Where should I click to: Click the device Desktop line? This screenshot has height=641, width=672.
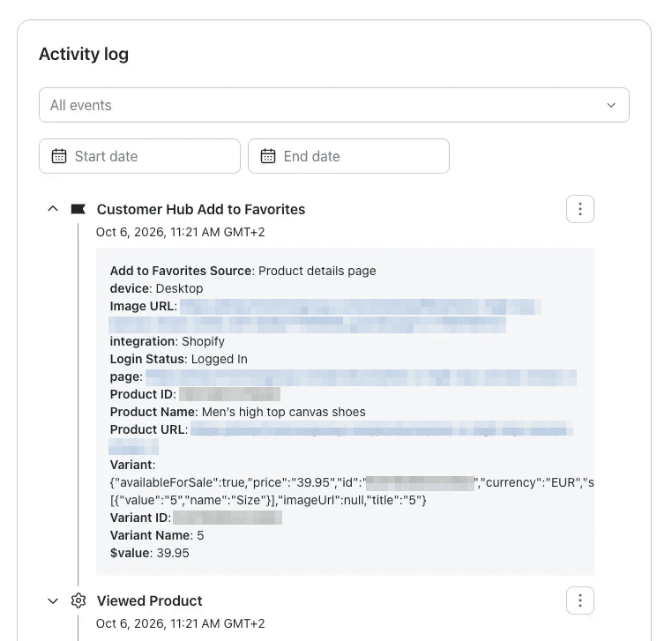(156, 288)
